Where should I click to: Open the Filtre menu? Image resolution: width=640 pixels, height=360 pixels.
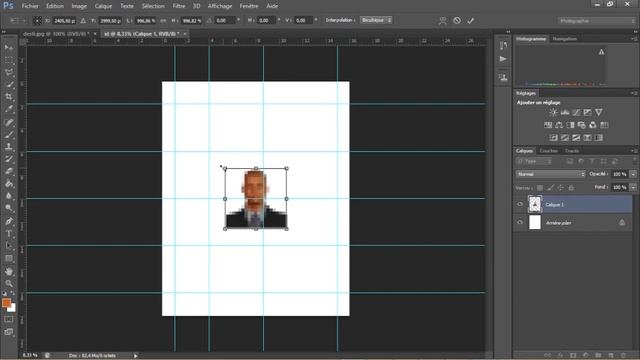(179, 6)
